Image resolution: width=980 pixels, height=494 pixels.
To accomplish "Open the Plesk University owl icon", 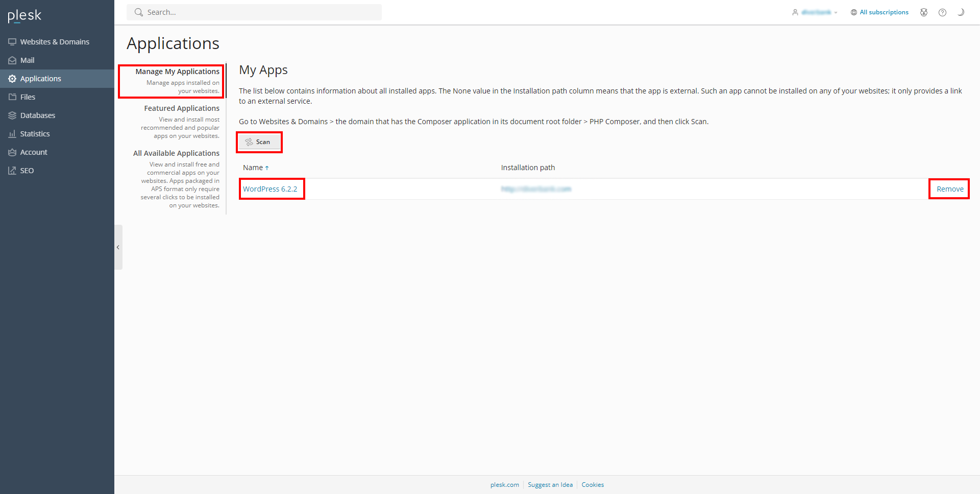I will click(x=923, y=12).
